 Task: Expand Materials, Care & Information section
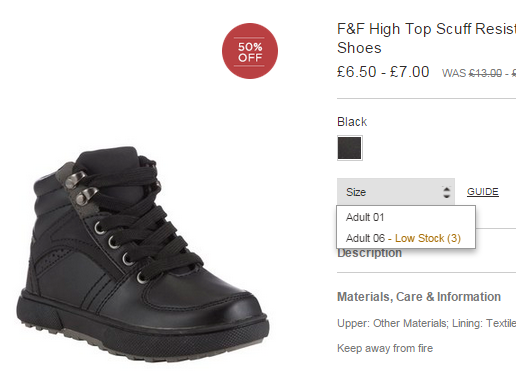[419, 297]
